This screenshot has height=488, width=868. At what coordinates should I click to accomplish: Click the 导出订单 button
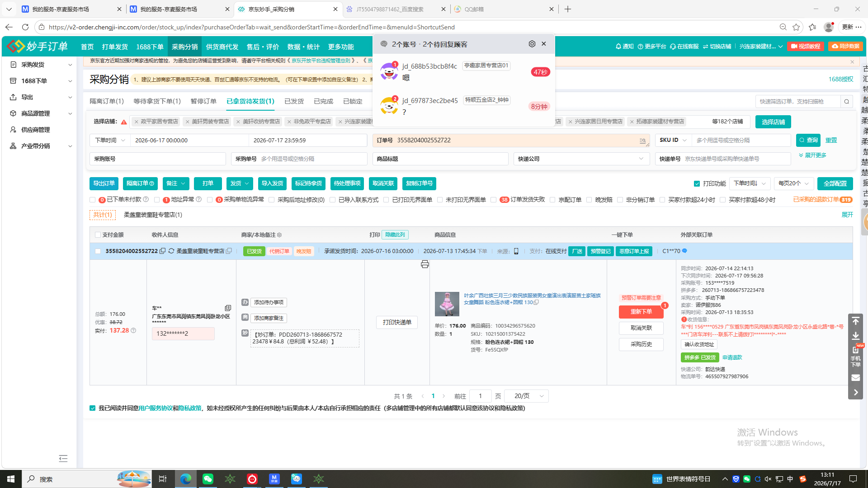104,183
